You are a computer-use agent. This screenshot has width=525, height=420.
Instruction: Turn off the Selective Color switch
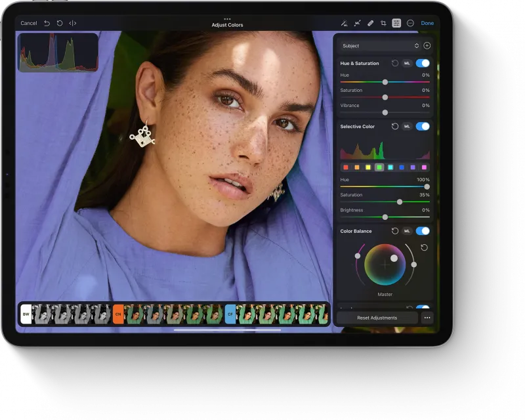coord(423,126)
